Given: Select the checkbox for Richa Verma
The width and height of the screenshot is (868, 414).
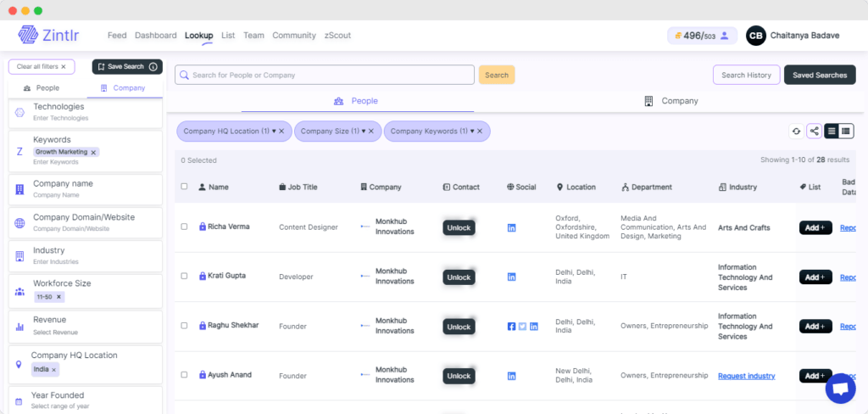Looking at the screenshot, I should pyautogui.click(x=184, y=227).
